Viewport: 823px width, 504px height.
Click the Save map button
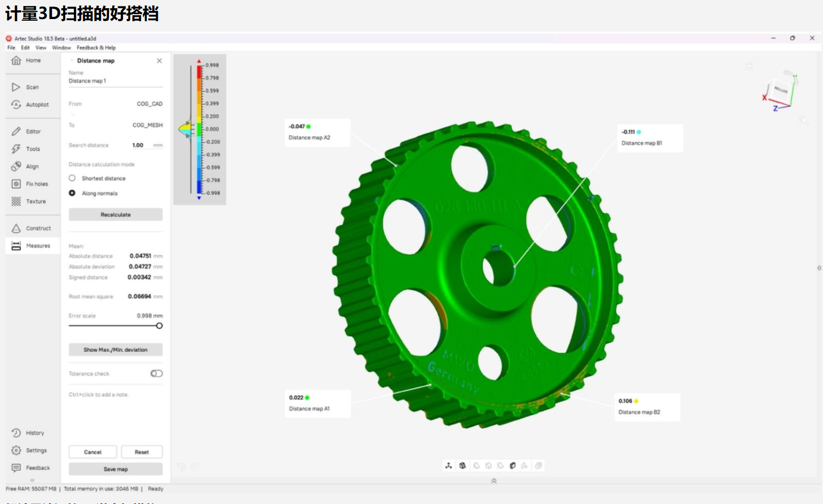(115, 469)
